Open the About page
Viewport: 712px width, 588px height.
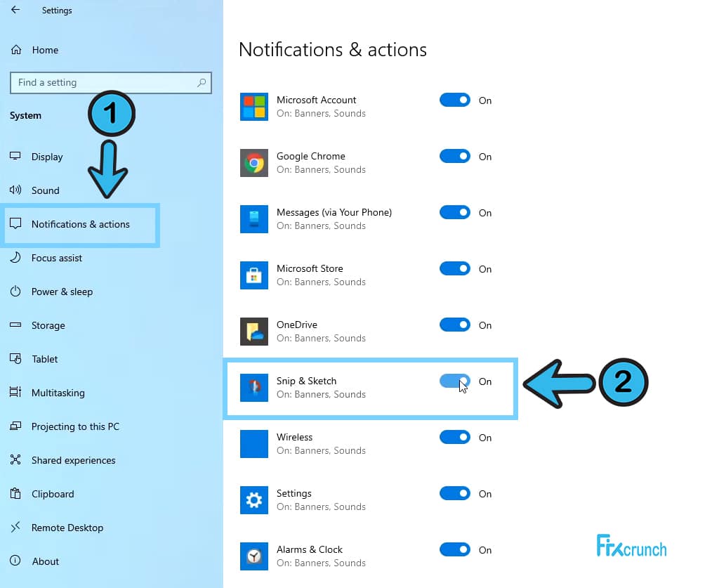46,561
